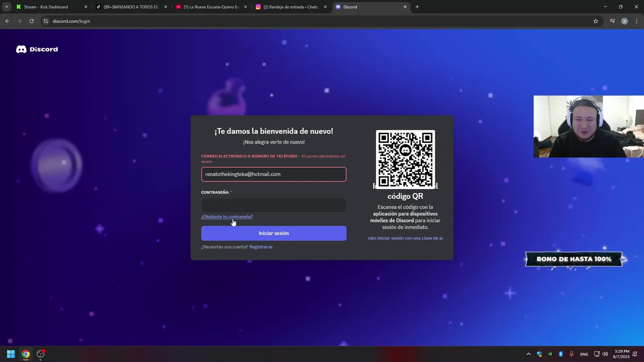Open the Chrome three-dot menu
Screen dimensions: 644x362
[636, 21]
